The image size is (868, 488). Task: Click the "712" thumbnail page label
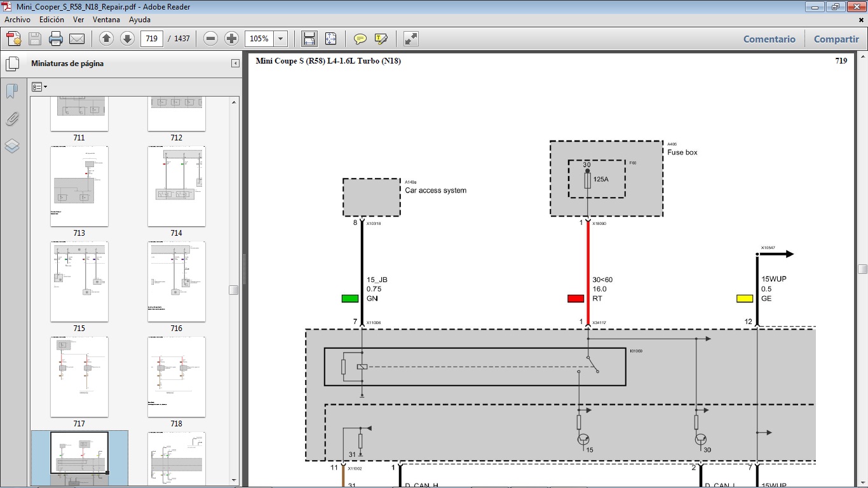(x=176, y=138)
